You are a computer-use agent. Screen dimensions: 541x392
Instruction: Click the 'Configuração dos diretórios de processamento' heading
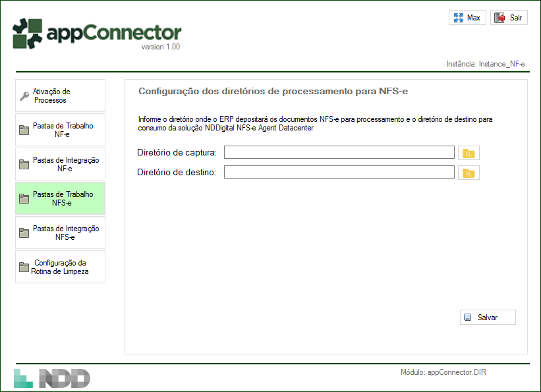[x=273, y=91]
